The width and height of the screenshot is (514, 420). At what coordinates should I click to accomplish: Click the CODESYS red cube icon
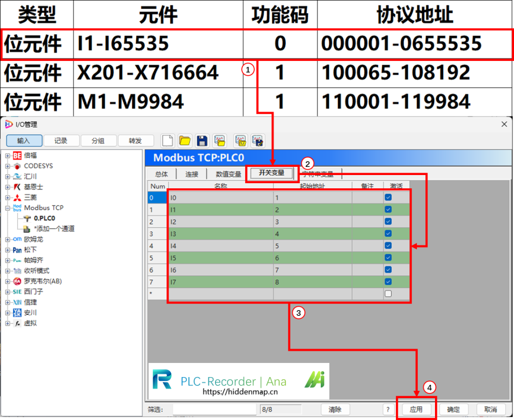(x=17, y=166)
